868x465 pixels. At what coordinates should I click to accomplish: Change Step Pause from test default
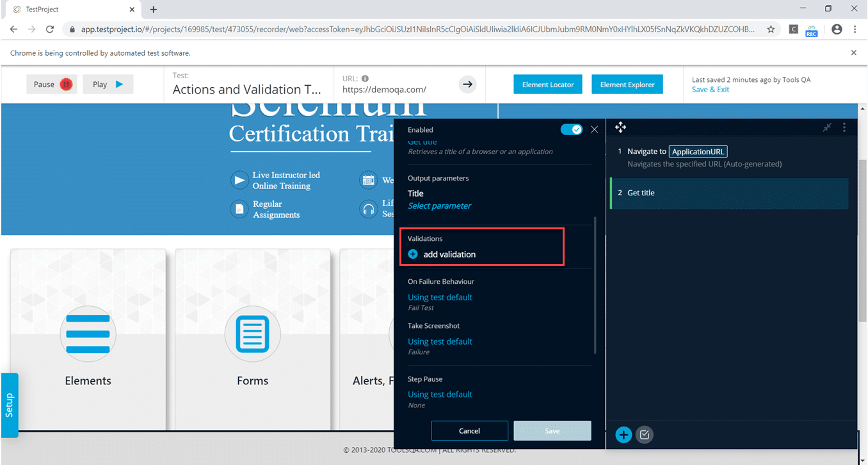click(x=440, y=395)
